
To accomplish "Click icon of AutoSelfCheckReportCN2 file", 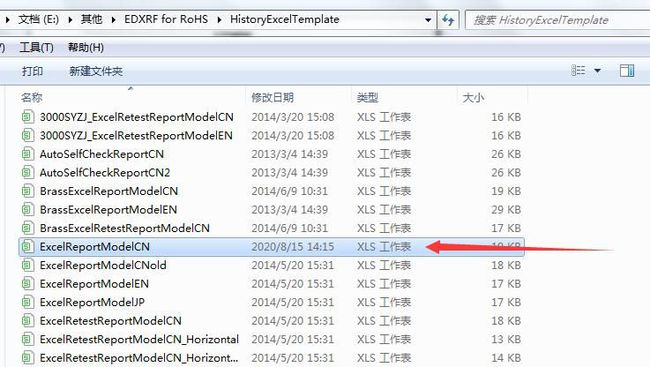I will [x=27, y=172].
